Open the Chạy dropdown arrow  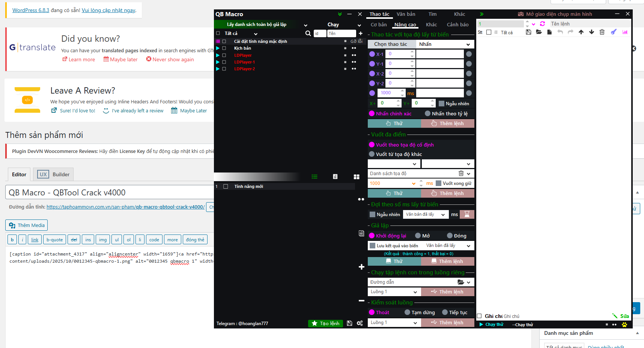point(359,25)
